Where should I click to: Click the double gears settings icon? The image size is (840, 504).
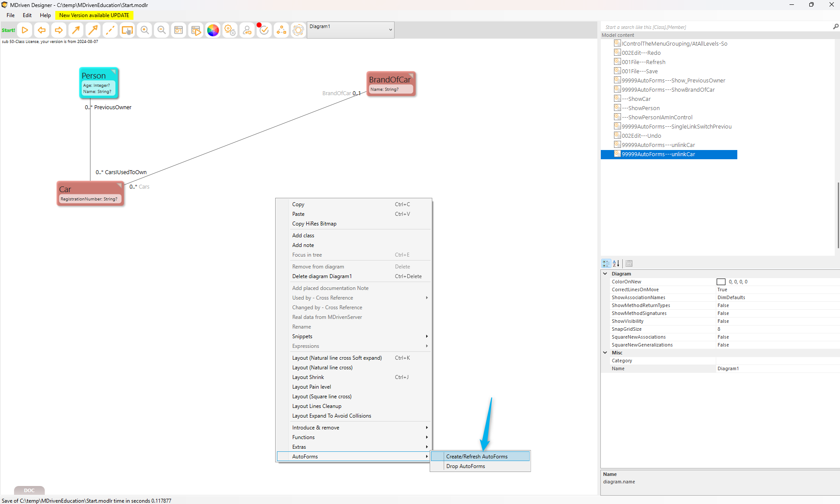coord(230,30)
